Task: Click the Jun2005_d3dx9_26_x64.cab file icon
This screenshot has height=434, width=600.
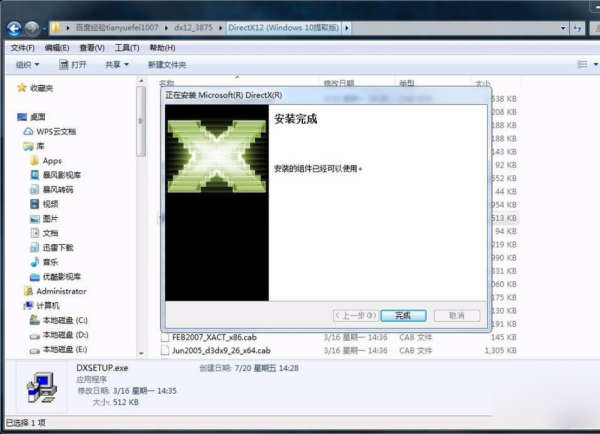Action: 165,351
